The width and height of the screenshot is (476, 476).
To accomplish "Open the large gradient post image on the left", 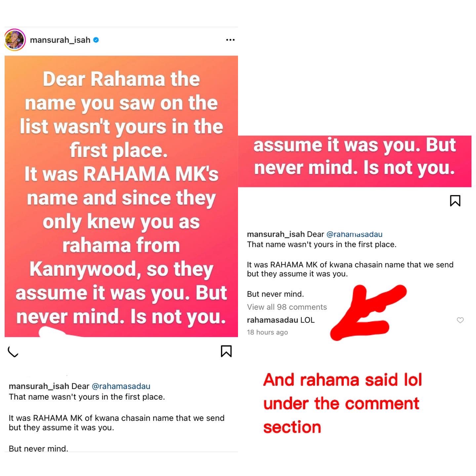I will [121, 196].
